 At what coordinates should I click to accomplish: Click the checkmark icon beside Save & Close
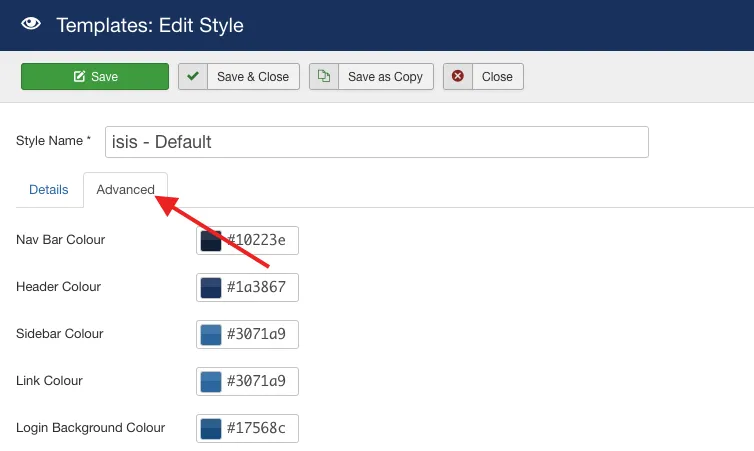[x=193, y=77]
